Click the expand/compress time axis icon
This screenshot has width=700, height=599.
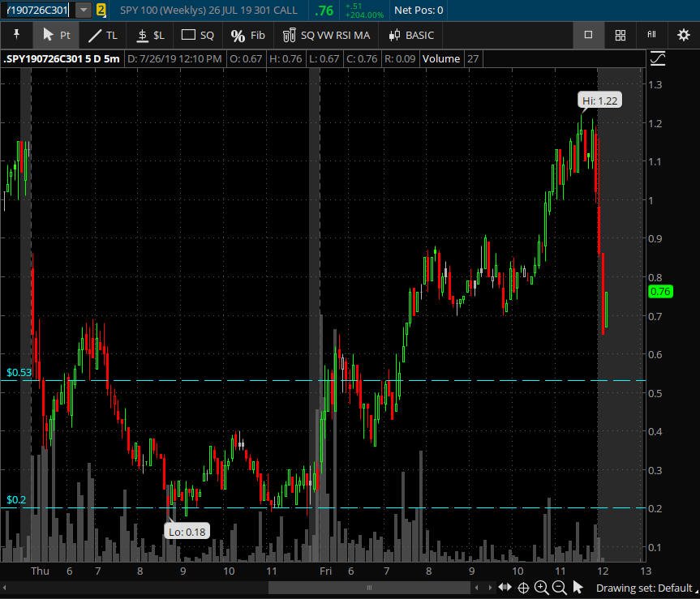[x=505, y=588]
